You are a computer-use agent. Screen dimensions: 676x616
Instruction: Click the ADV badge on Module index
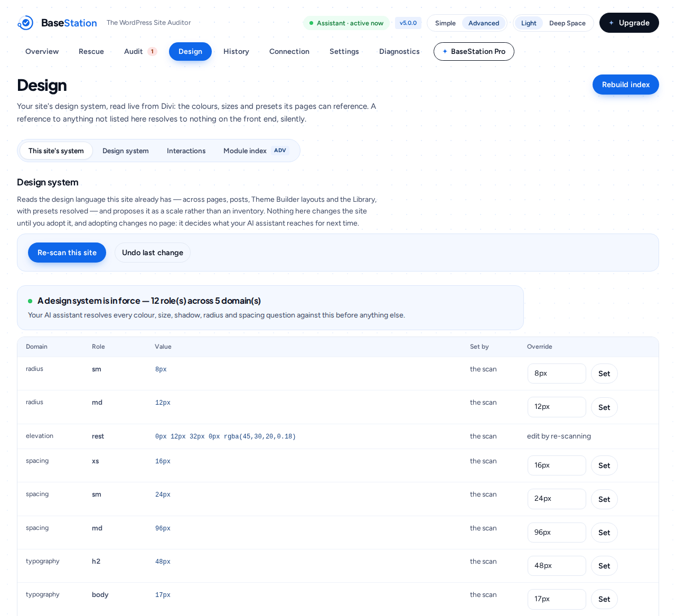pyautogui.click(x=280, y=151)
